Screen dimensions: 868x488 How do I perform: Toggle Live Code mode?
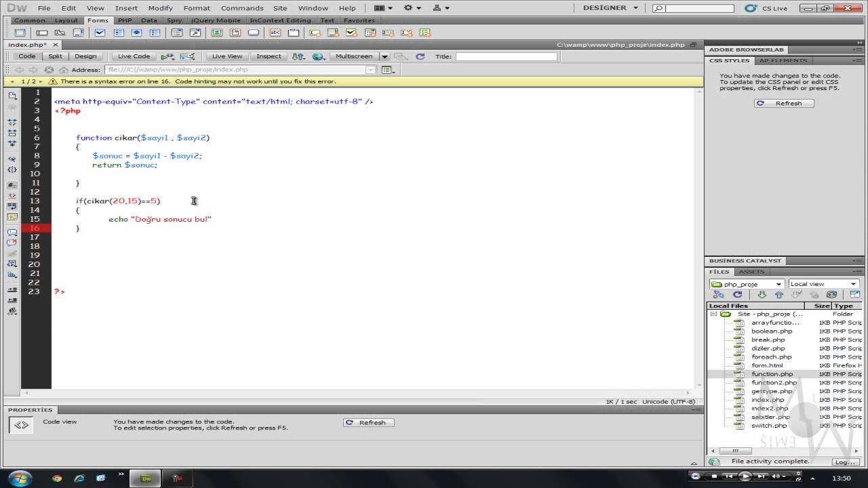(134, 56)
